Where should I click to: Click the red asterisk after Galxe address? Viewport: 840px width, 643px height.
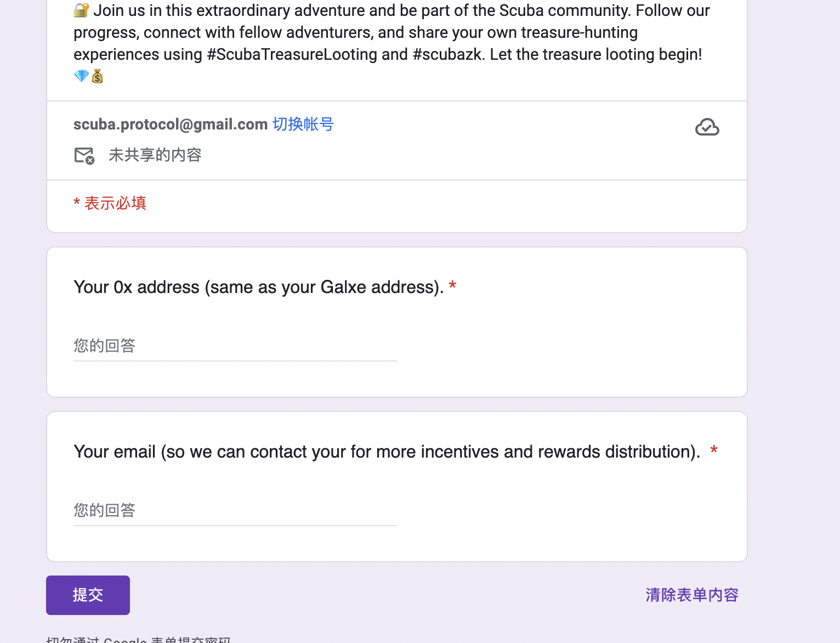(x=453, y=286)
